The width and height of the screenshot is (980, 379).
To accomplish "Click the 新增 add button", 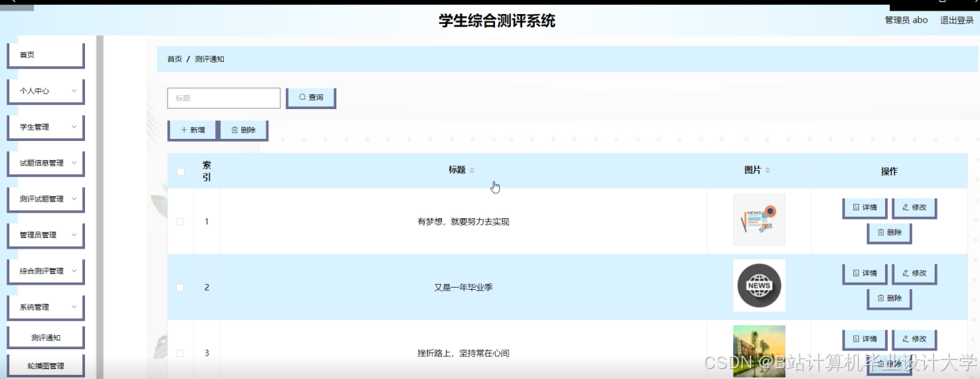I will [x=193, y=130].
